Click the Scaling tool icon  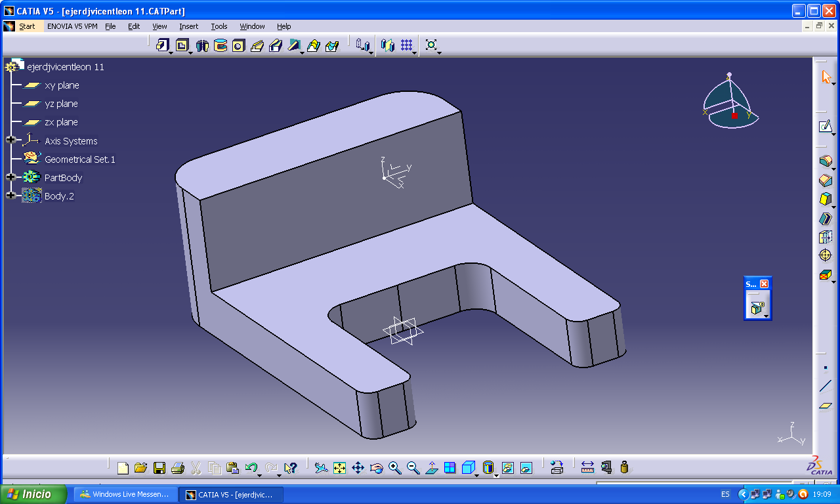tap(431, 45)
